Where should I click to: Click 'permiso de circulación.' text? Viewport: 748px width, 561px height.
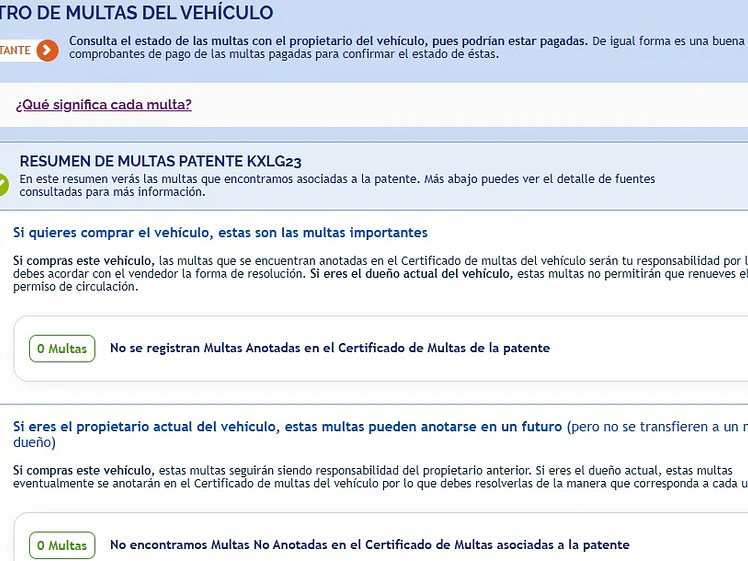[x=75, y=287]
